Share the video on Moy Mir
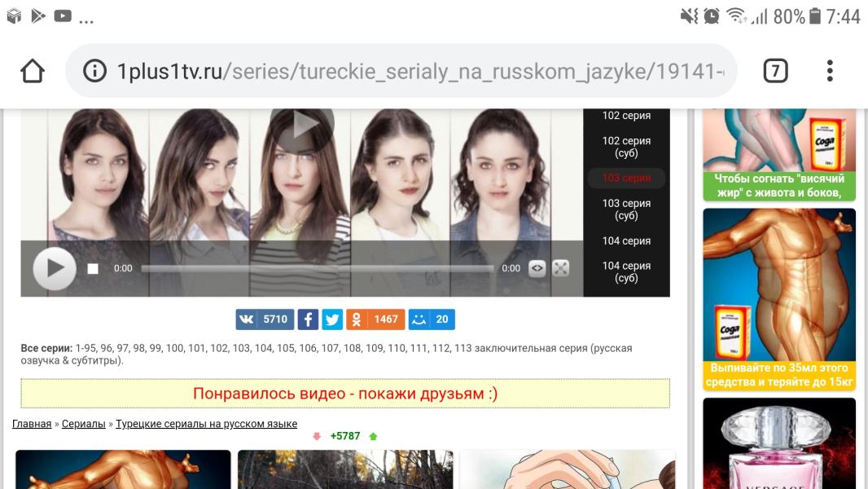 (432, 319)
